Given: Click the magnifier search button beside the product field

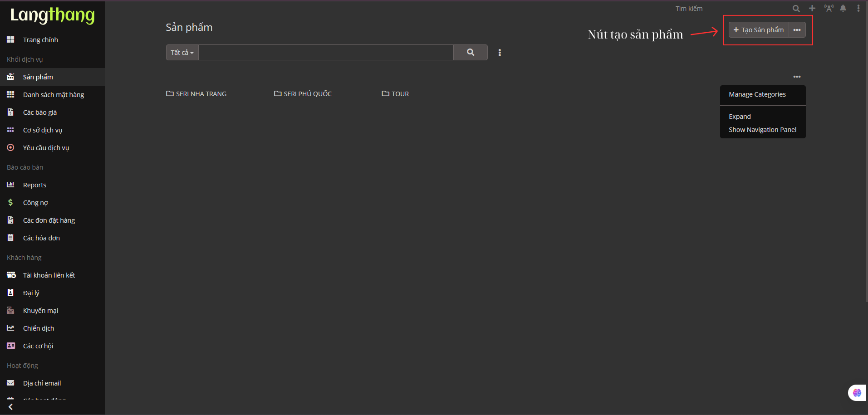Looking at the screenshot, I should pyautogui.click(x=471, y=53).
